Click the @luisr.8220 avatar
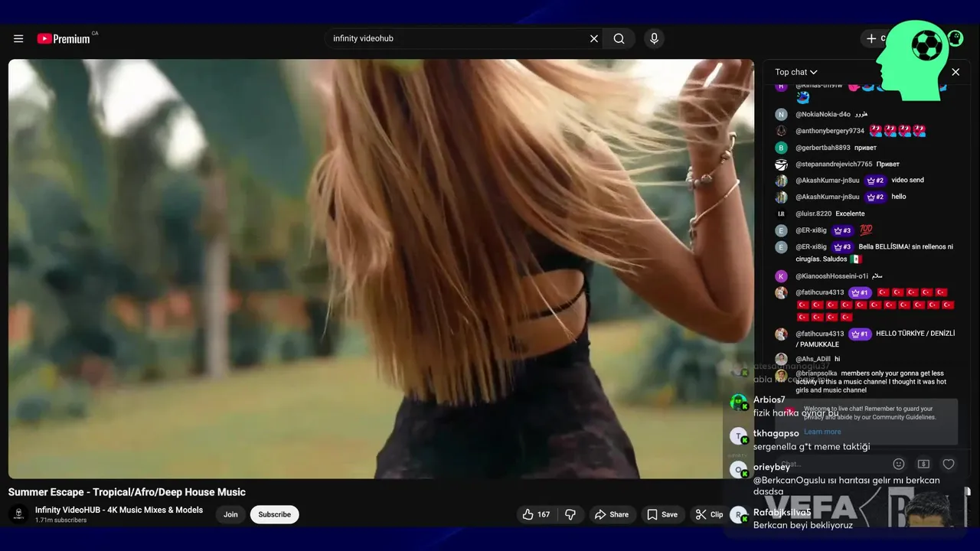This screenshot has width=980, height=551. click(781, 214)
